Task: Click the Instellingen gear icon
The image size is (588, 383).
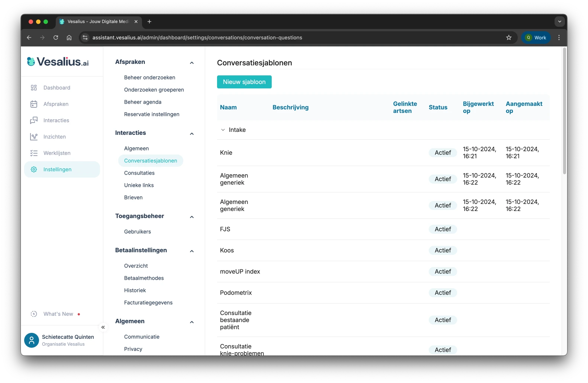Action: (34, 169)
